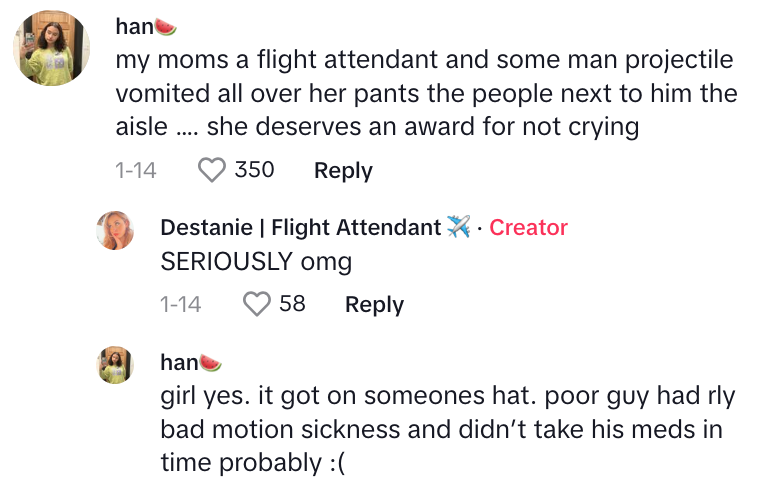The width and height of the screenshot is (762, 490).
Task: Click the "SERIOUSLY omg" comment text
Action: click(x=256, y=262)
